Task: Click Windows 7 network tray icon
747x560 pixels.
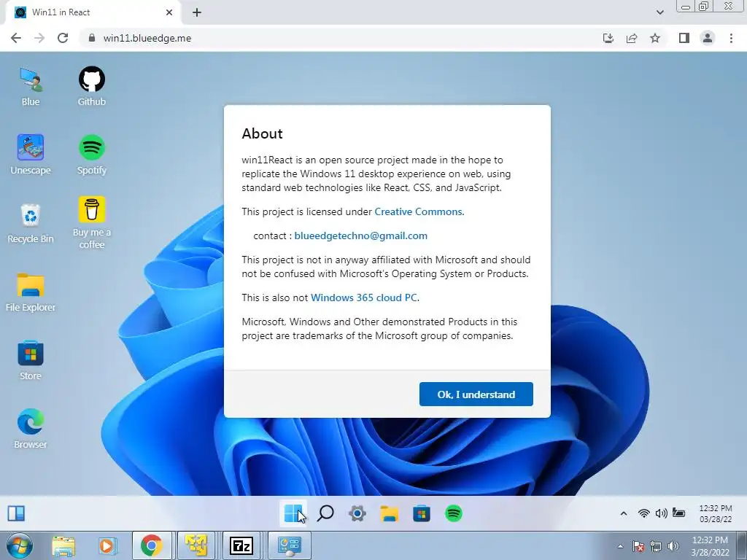Action: pyautogui.click(x=656, y=546)
